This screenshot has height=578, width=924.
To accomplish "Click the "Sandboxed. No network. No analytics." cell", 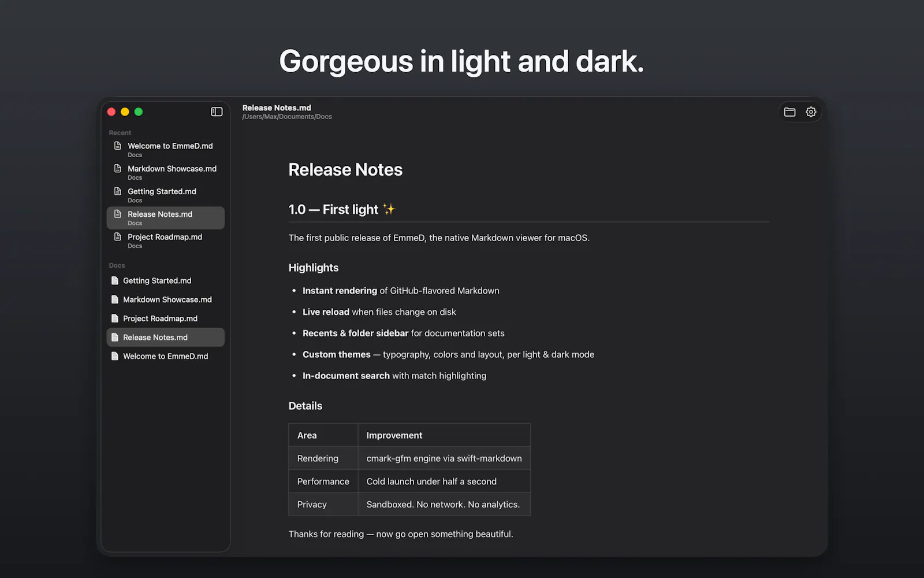I will [x=444, y=505].
